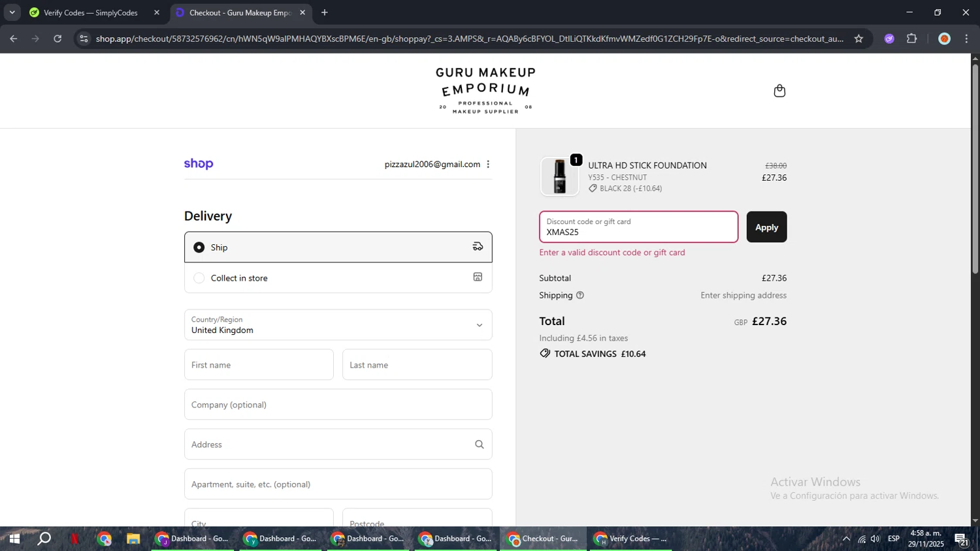This screenshot has height=551, width=980.
Task: Open the tab search dropdown arrow
Action: pyautogui.click(x=12, y=12)
